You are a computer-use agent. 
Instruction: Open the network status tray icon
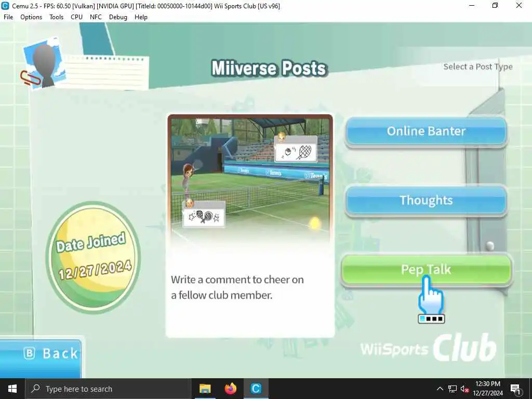[453, 389]
